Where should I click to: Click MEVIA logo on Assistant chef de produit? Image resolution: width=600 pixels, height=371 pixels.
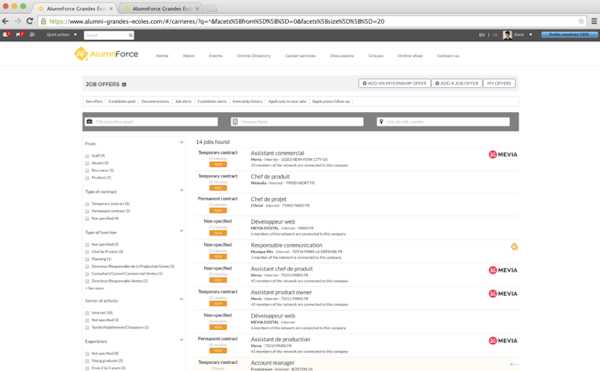coord(503,270)
